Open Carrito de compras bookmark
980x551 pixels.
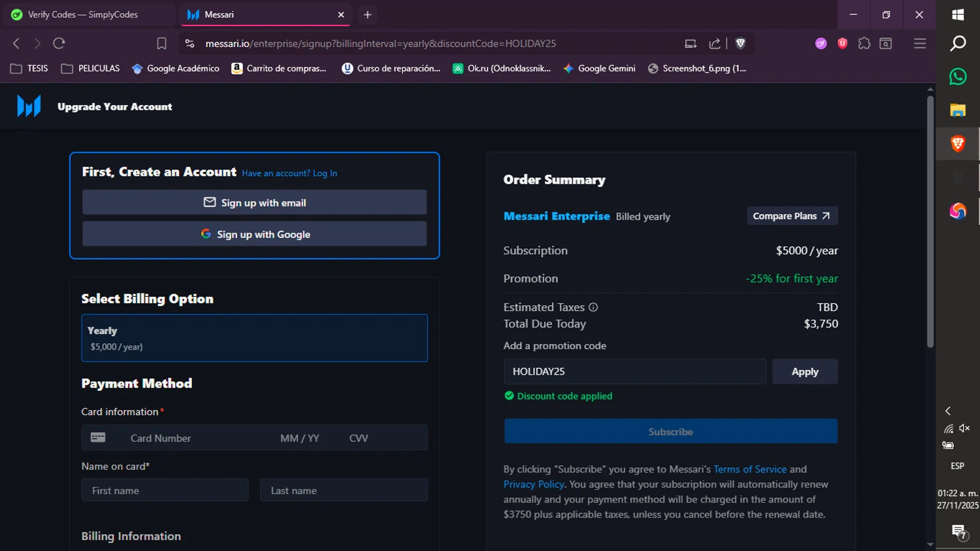click(x=279, y=68)
